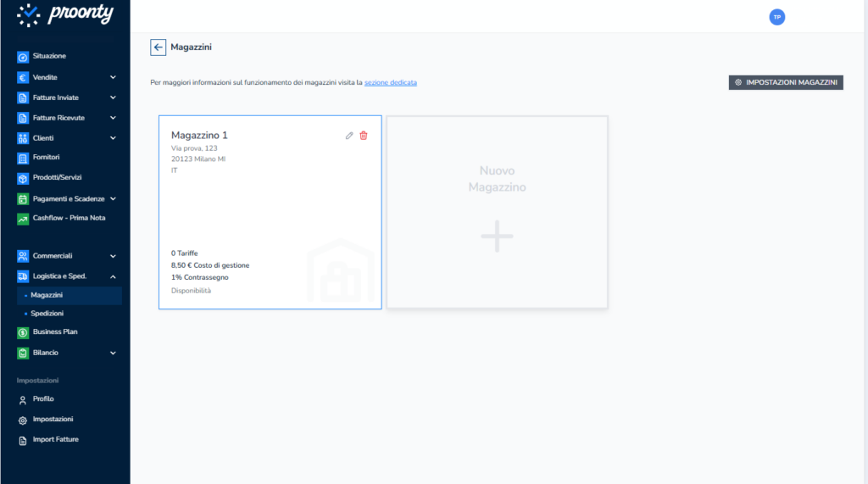Delete Magazzino 1 using the red trash icon
This screenshot has height=484, width=868.
point(364,136)
